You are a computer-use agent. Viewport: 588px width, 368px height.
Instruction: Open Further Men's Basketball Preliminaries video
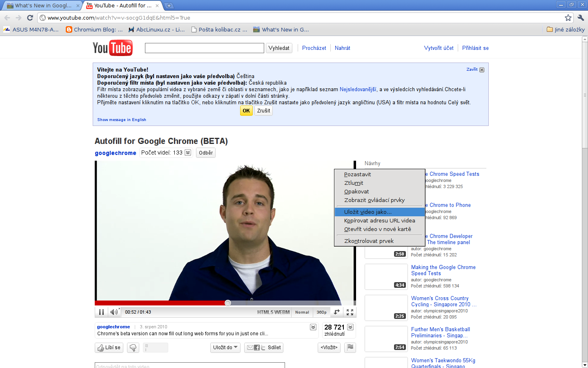440,332
